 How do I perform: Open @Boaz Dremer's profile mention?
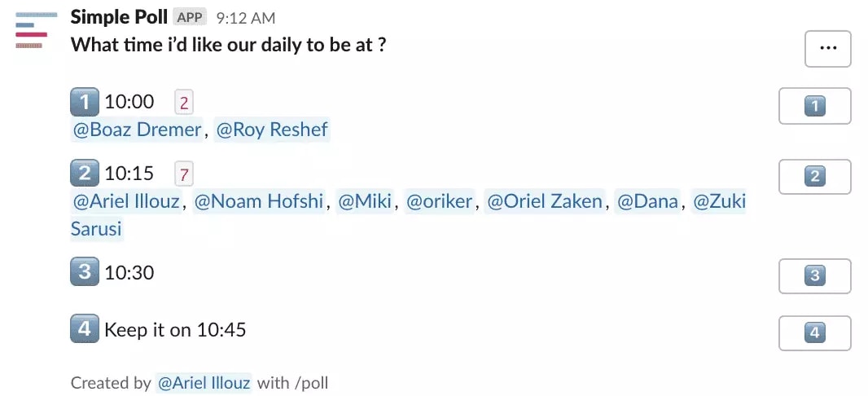138,130
